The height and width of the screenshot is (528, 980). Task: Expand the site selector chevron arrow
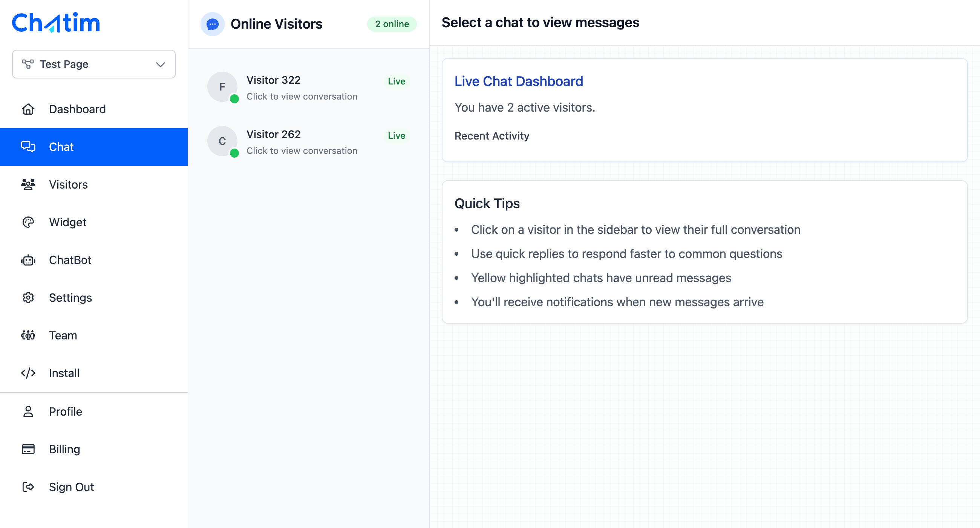[x=161, y=64]
